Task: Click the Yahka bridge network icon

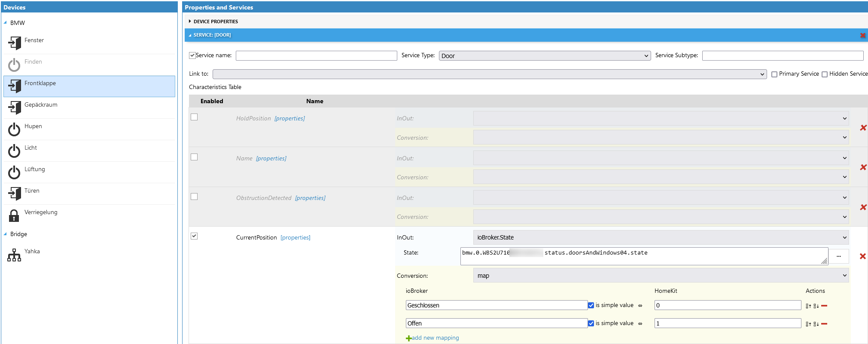Action: [x=14, y=255]
